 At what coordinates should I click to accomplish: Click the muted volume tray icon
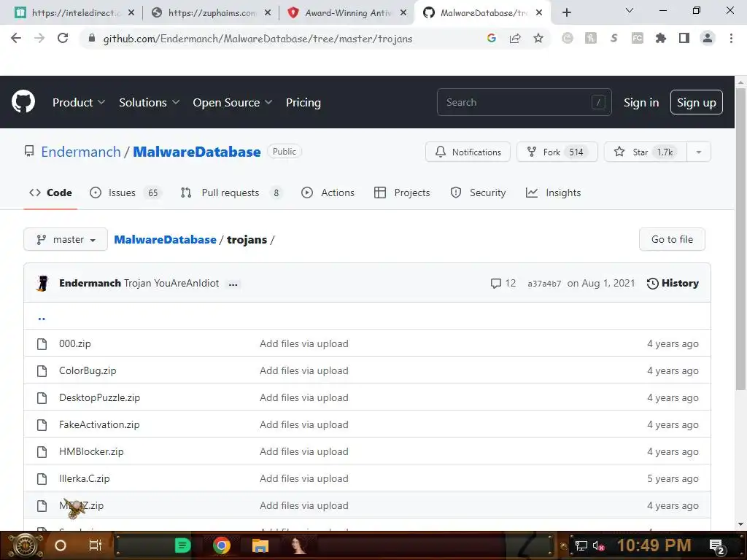pyautogui.click(x=598, y=545)
